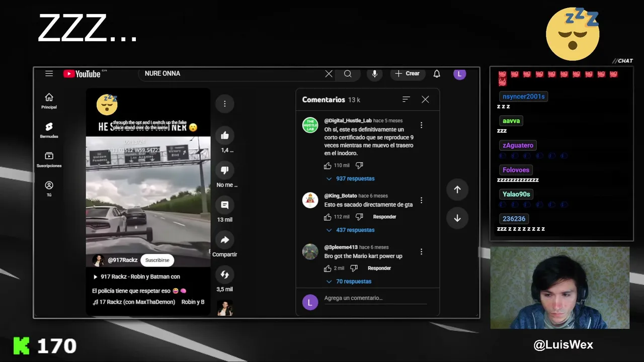644x362 pixels.
Task: Go to next short with down arrow
Action: click(x=457, y=218)
